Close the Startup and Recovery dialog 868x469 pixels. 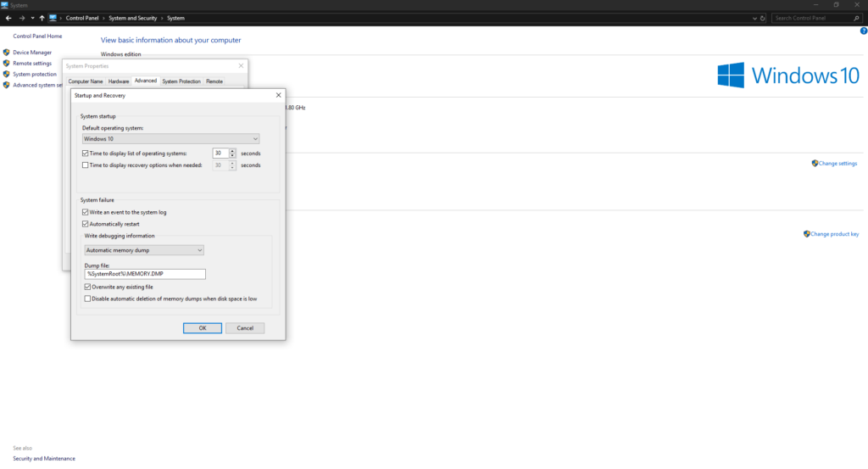tap(278, 95)
